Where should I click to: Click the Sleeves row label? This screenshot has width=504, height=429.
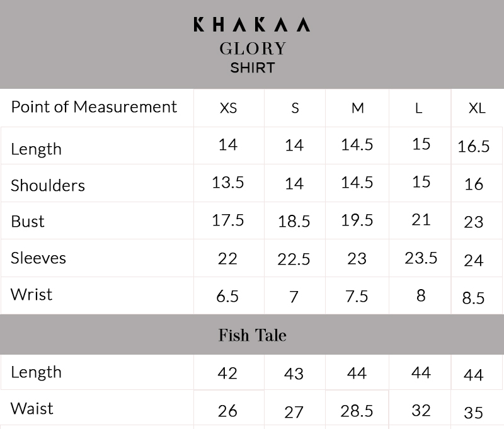[38, 258]
